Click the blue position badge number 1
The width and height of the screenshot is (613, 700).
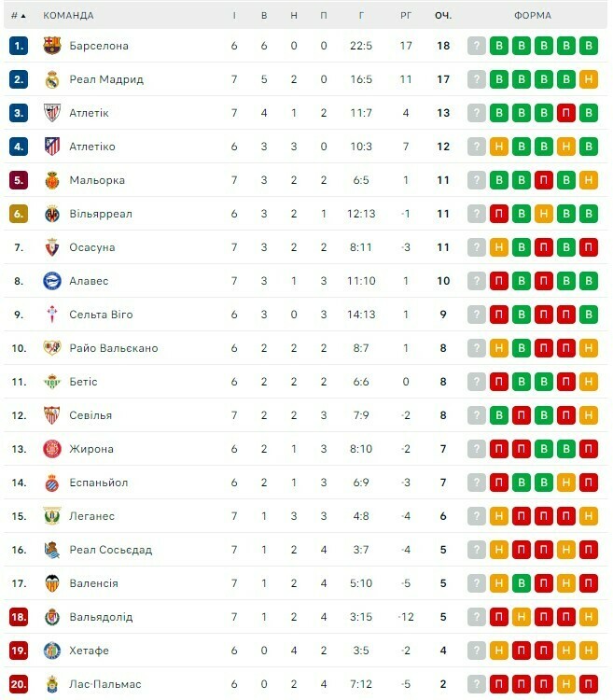point(19,46)
